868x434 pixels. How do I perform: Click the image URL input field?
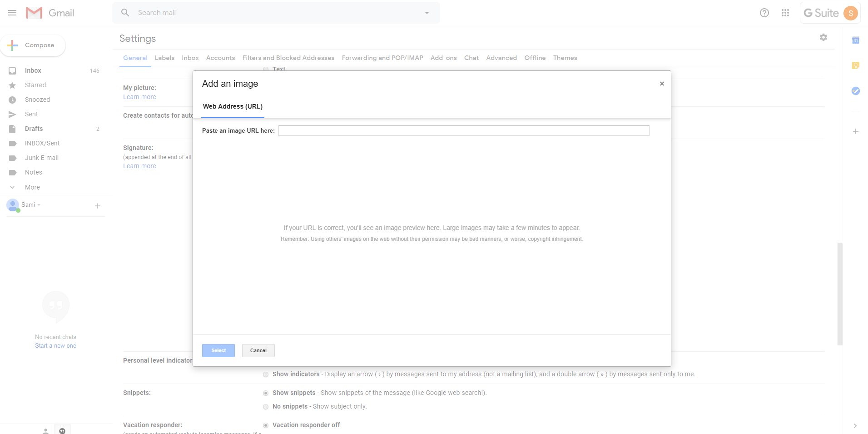point(463,130)
